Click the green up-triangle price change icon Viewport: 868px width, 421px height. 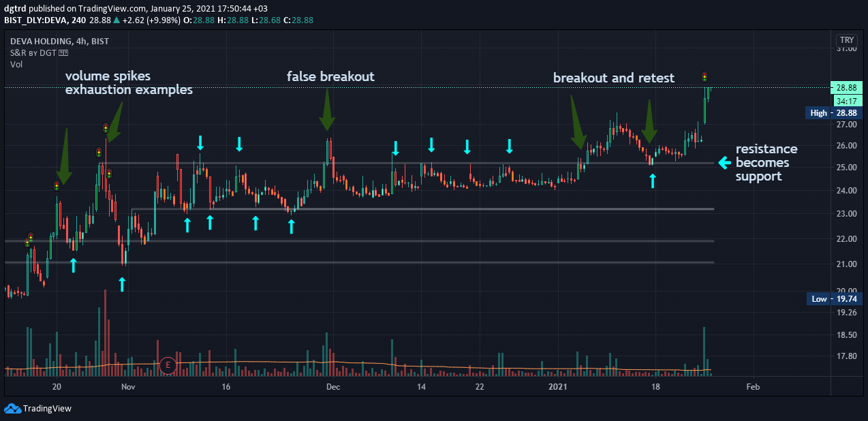[117, 20]
